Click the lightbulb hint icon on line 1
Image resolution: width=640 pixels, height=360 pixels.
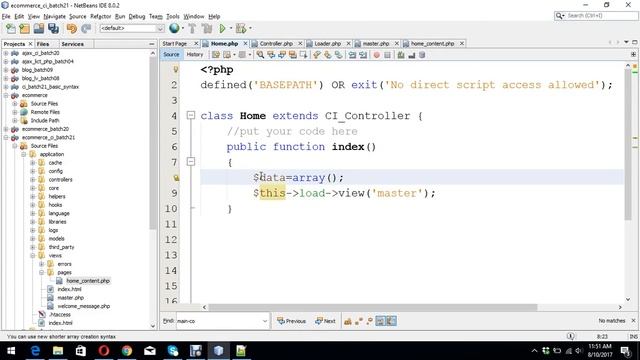coord(176,69)
